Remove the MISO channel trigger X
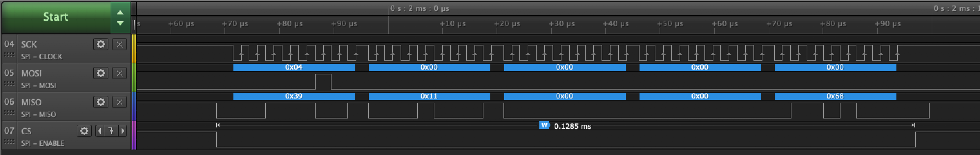980x155 pixels. [119, 102]
